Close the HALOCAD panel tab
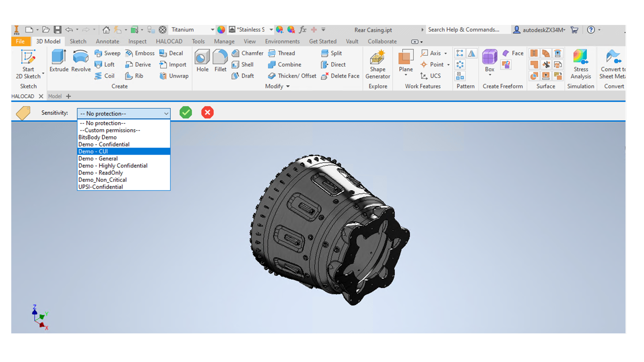 41,96
